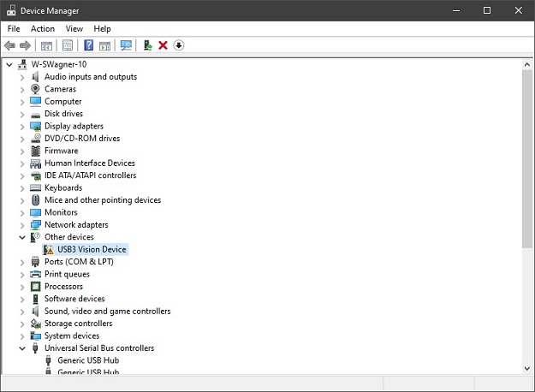Click the blue Help question mark icon
The width and height of the screenshot is (535, 392).
coord(88,45)
